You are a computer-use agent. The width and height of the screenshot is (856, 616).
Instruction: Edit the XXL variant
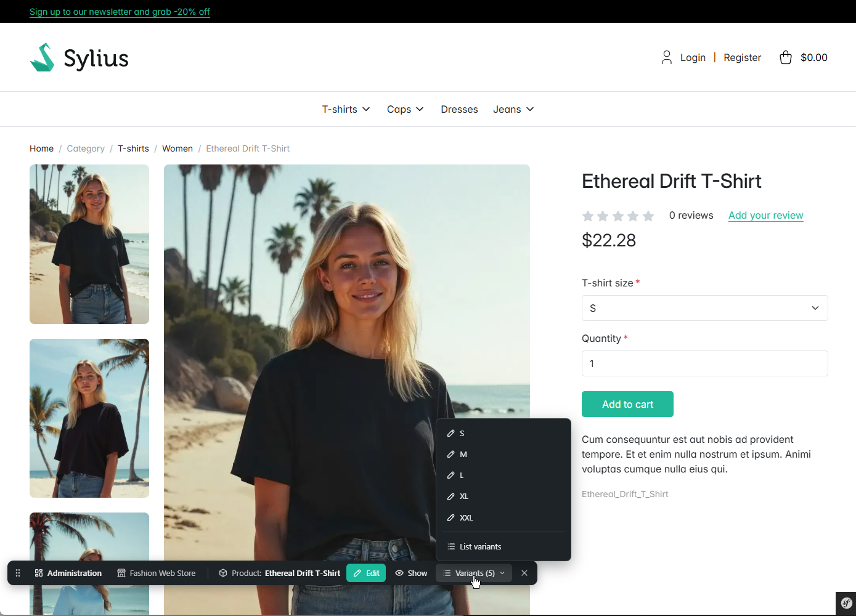click(503, 518)
